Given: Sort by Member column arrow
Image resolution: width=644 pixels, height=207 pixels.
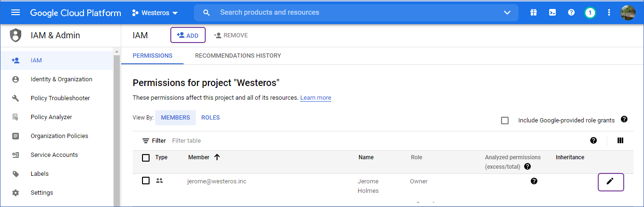Looking at the screenshot, I should [x=217, y=157].
